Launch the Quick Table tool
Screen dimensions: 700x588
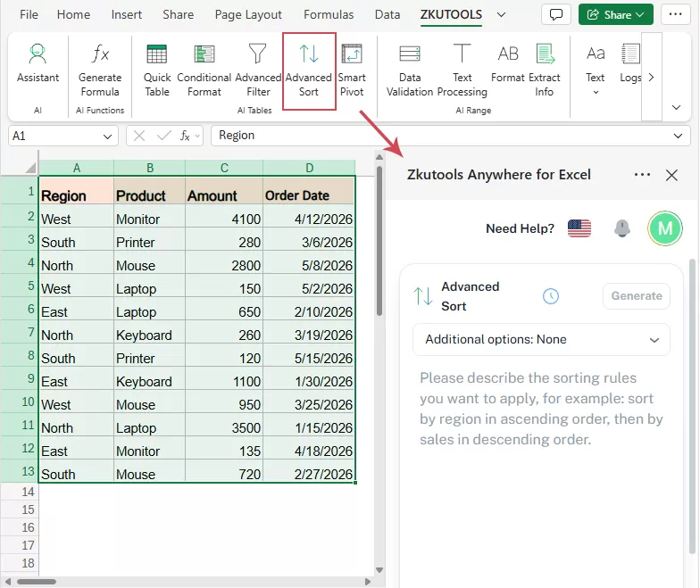tap(157, 70)
